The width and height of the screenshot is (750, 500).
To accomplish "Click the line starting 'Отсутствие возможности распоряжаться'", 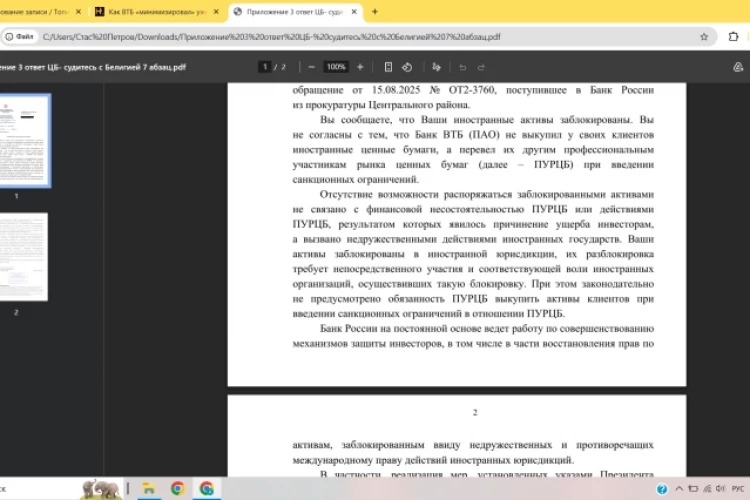I will point(486,194).
